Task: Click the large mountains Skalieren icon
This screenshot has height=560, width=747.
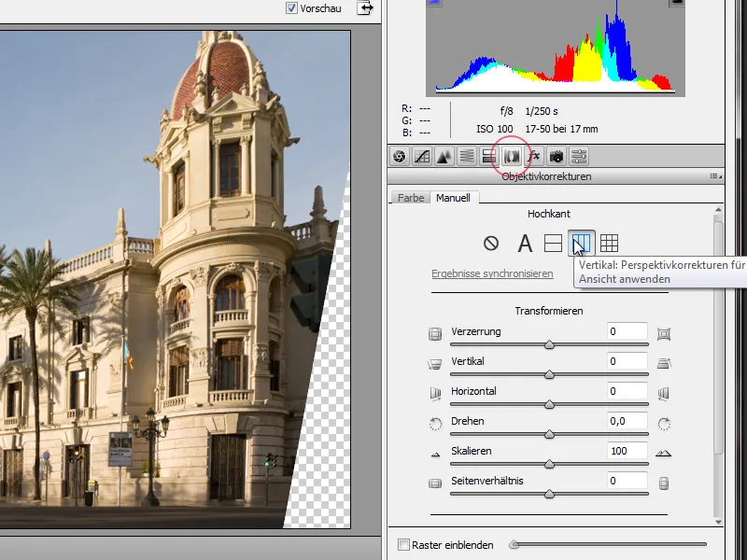Action: (663, 454)
